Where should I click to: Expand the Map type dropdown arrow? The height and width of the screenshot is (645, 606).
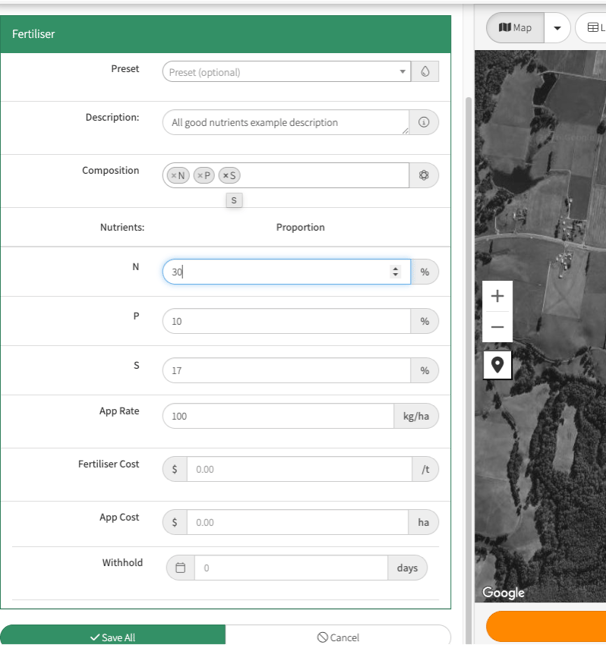[x=557, y=28]
